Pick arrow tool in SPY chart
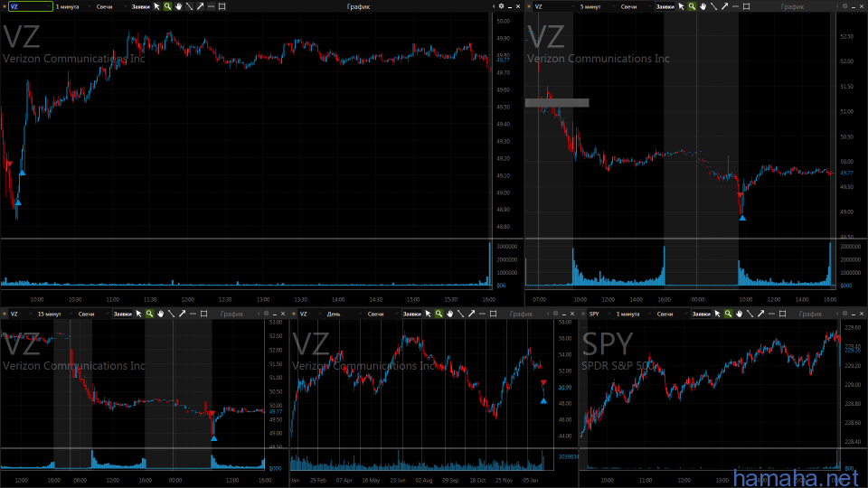This screenshot has height=488, width=868. [x=760, y=314]
